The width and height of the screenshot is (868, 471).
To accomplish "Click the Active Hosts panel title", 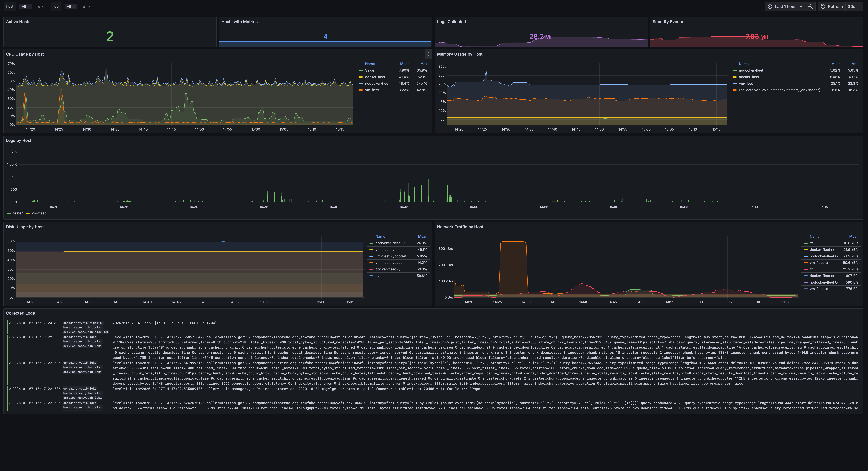I will tap(18, 22).
